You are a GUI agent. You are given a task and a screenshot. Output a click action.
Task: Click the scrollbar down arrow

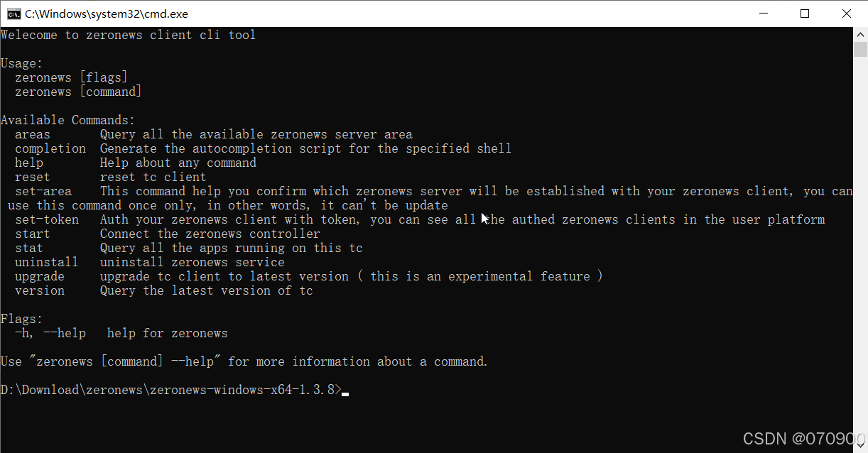pyautogui.click(x=860, y=446)
